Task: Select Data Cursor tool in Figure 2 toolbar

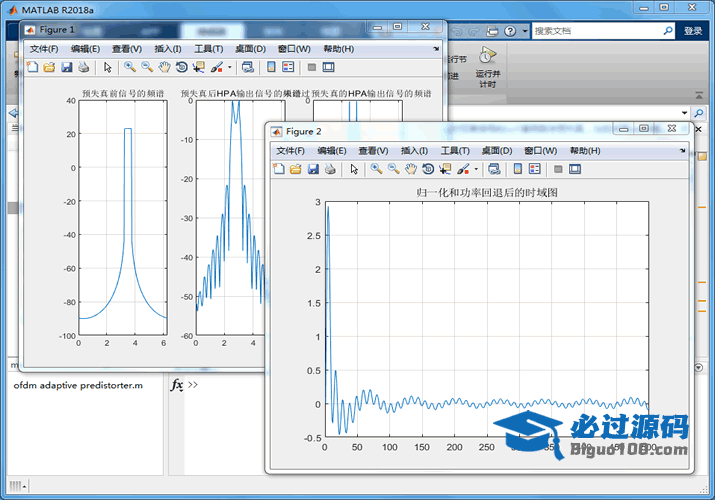Action: coord(445,169)
